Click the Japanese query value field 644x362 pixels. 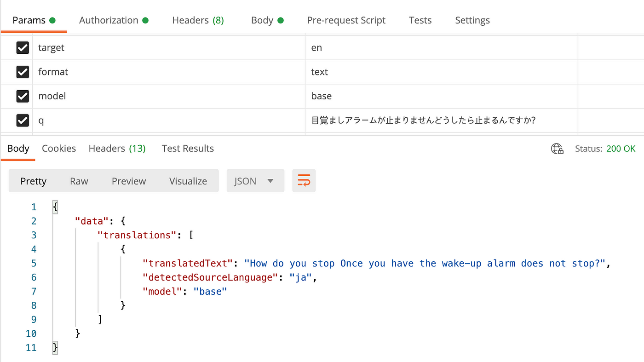point(442,121)
